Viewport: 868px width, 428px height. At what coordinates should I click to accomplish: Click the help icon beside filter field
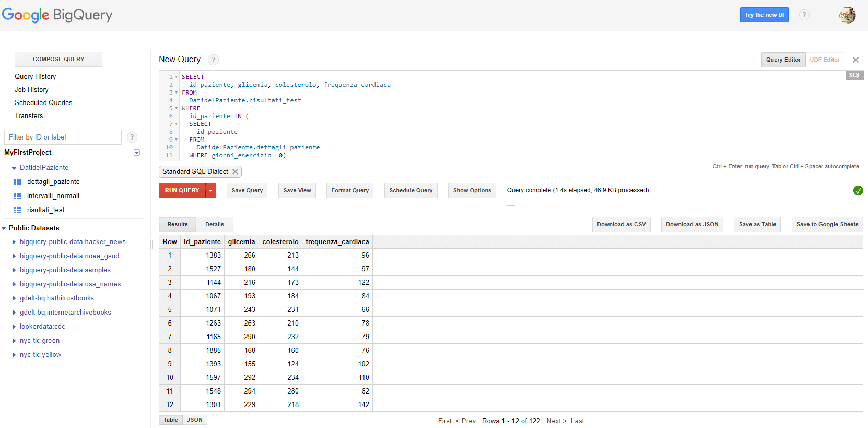coord(132,137)
